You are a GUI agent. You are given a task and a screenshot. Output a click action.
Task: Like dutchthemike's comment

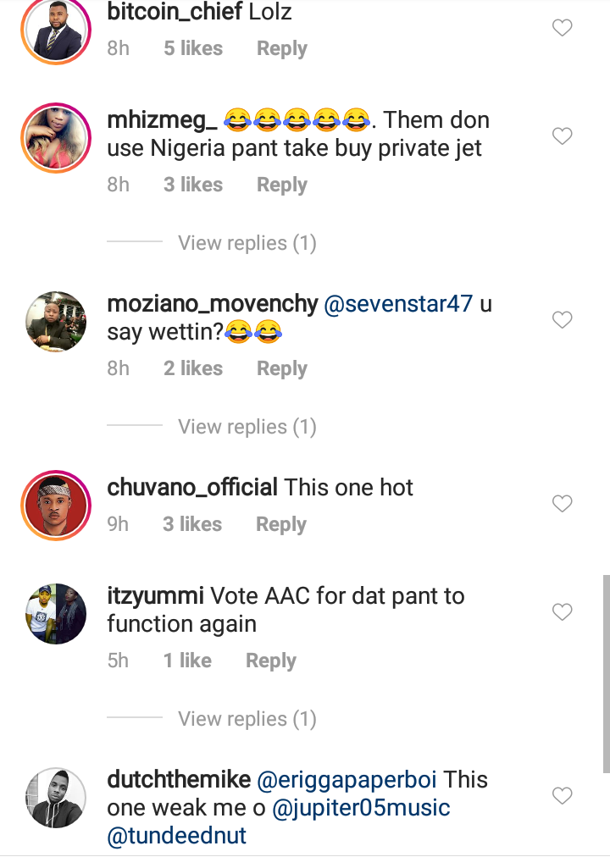[563, 795]
